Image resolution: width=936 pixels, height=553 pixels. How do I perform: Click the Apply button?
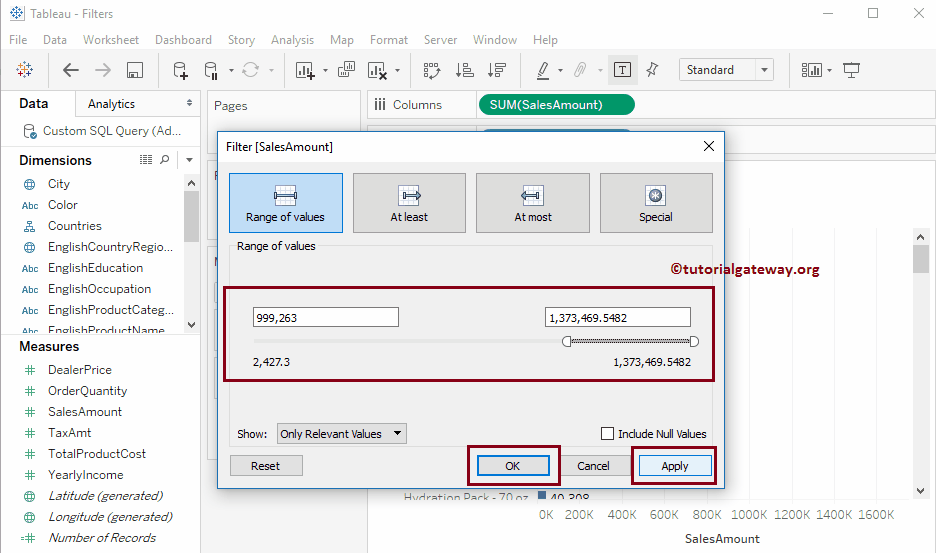click(x=674, y=466)
